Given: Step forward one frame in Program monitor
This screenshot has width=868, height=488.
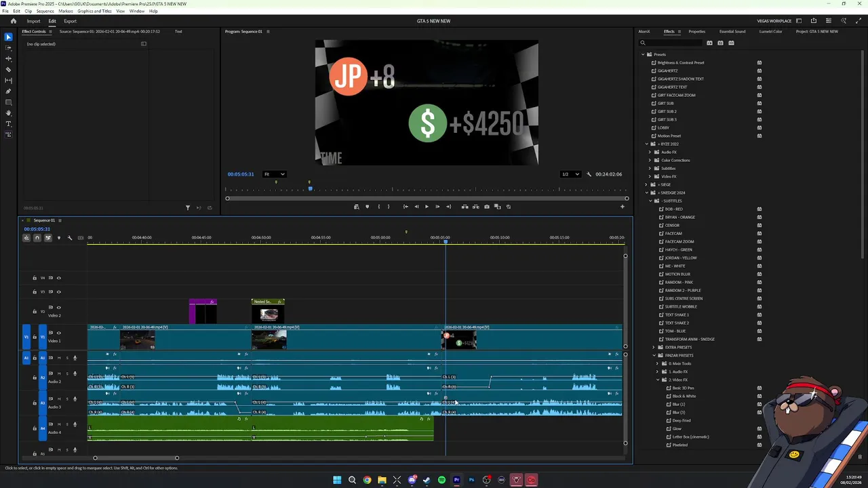Looking at the screenshot, I should [437, 207].
